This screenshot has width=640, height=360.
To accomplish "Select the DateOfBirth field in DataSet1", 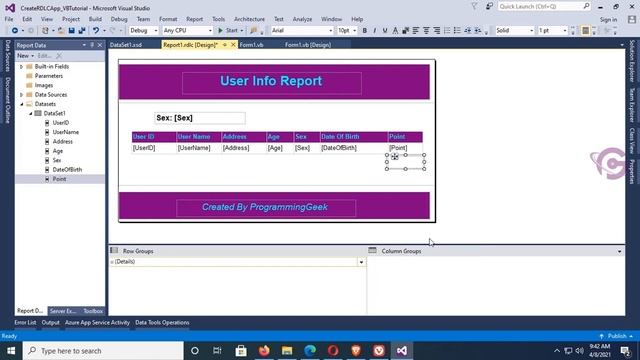I will (67, 170).
